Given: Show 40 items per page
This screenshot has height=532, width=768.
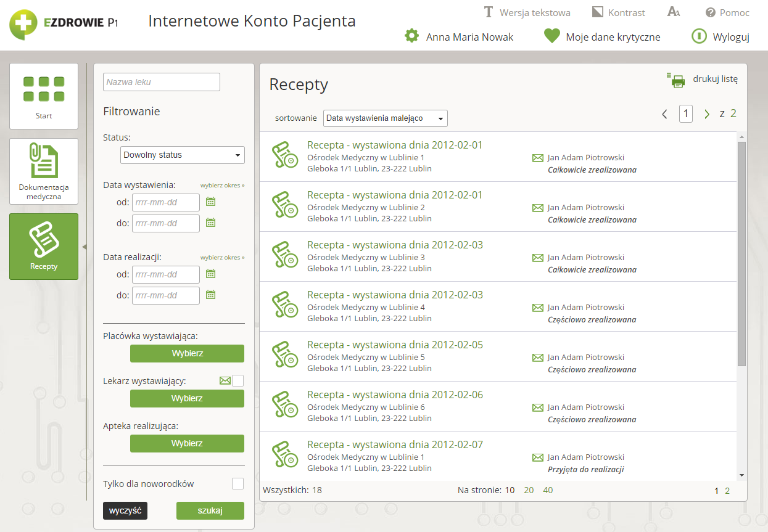Looking at the screenshot, I should click(548, 491).
